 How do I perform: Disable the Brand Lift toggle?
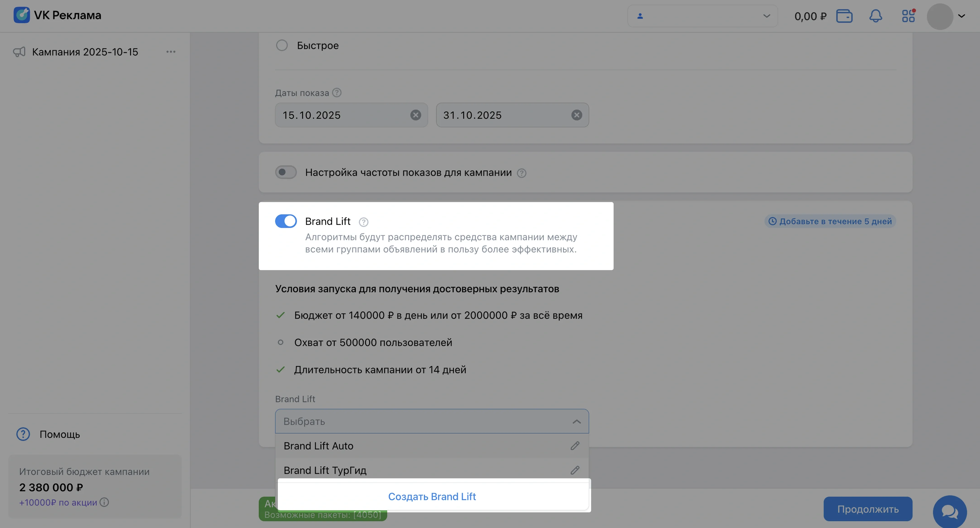click(286, 221)
